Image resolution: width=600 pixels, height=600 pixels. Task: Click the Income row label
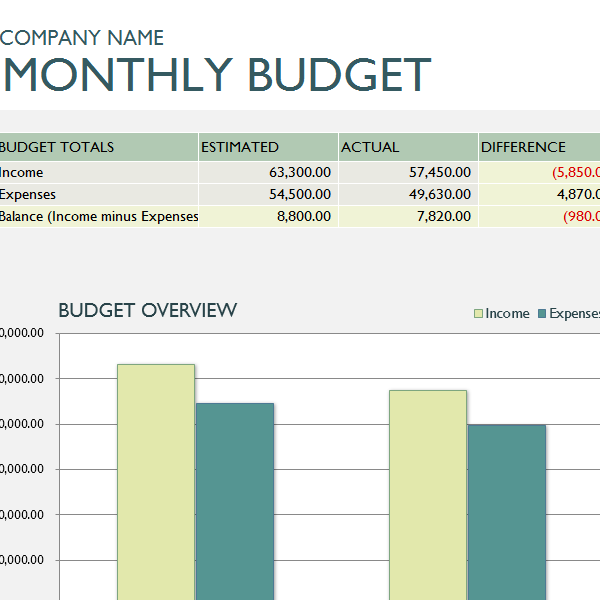click(21, 173)
